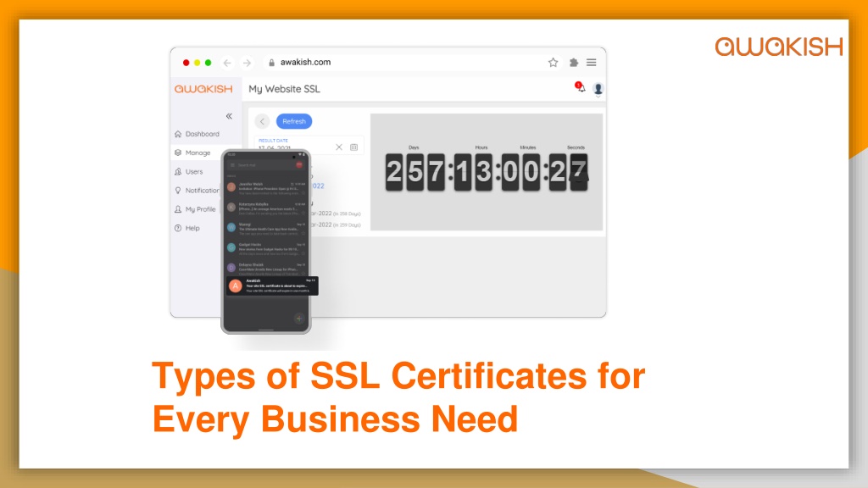Image resolution: width=868 pixels, height=488 pixels.
Task: Click the round back chevron button
Action: 263,121
